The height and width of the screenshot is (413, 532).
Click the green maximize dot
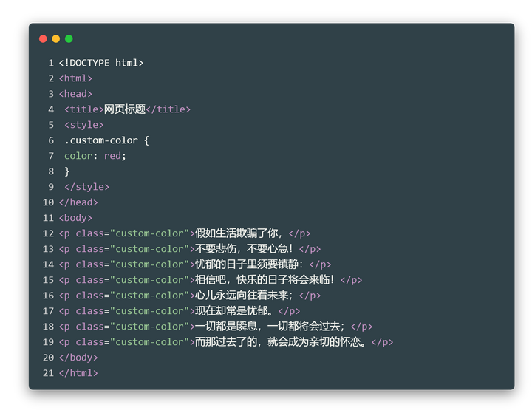pos(69,38)
